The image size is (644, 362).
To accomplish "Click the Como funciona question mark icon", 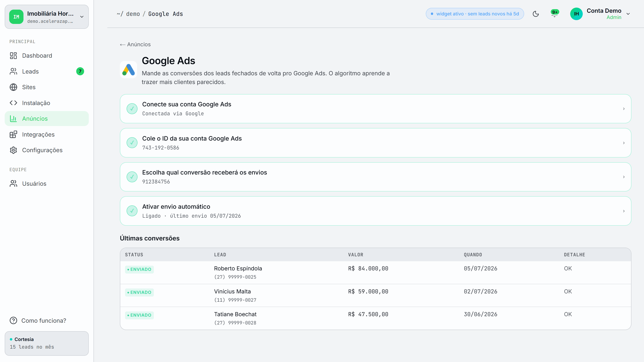I will click(13, 320).
